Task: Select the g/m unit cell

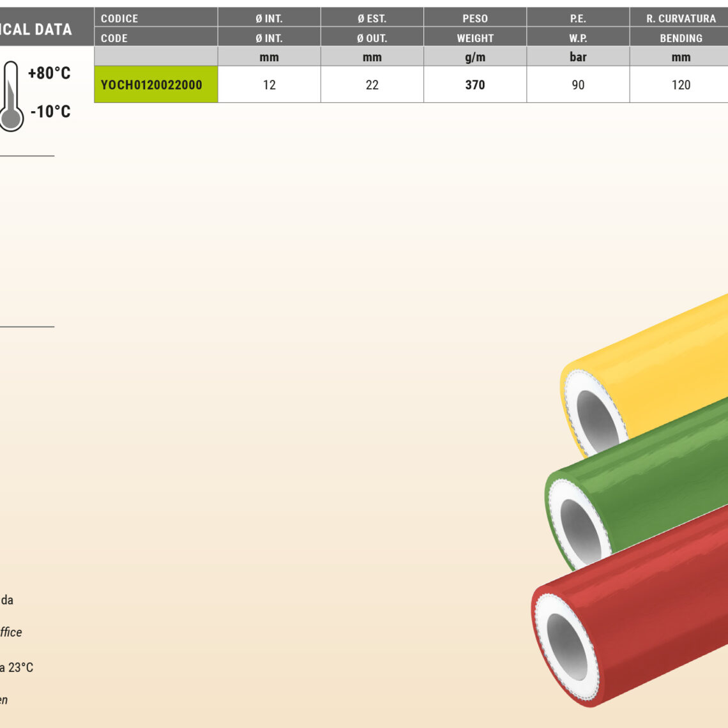Action: click(474, 57)
